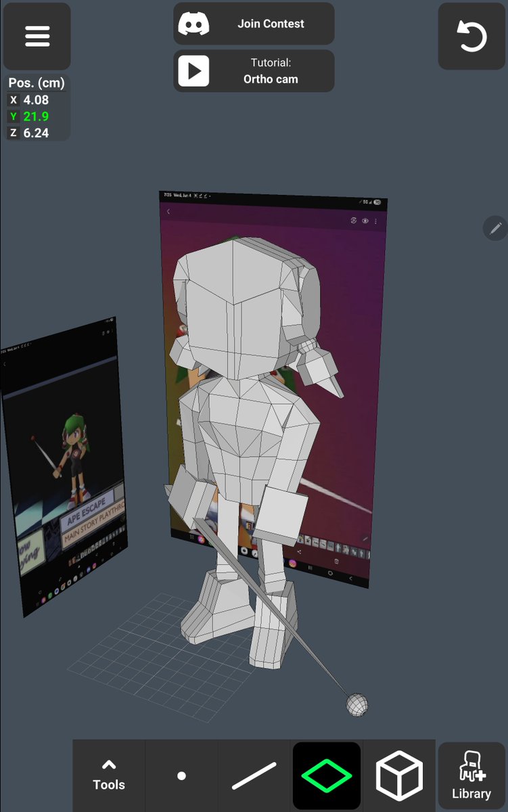Open the Join Contest Discord link
508x812 pixels.
pyautogui.click(x=254, y=24)
